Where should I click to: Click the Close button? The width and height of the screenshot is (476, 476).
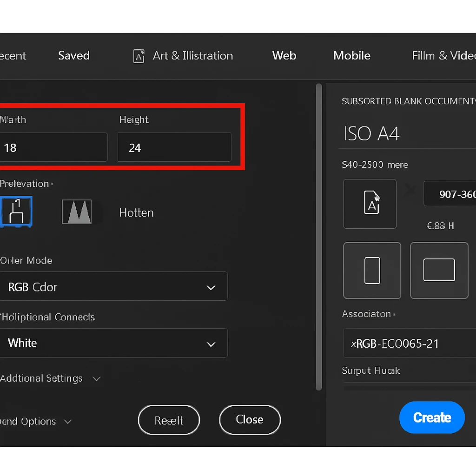250,420
